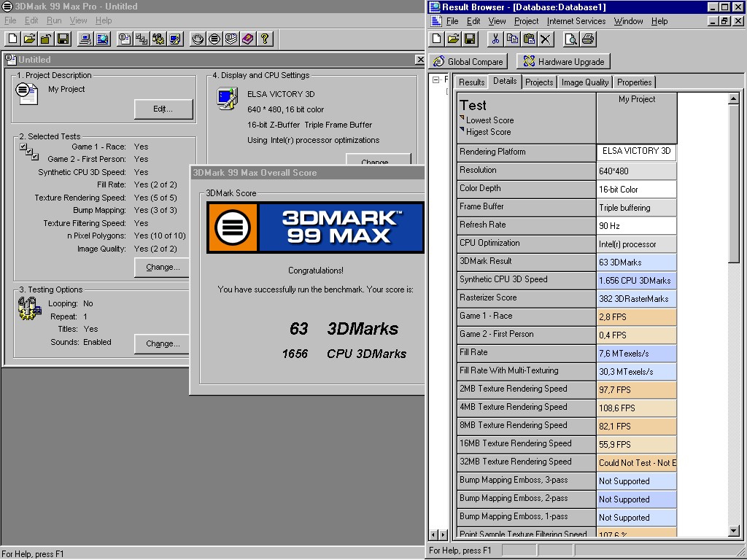This screenshot has height=560, width=747.
Task: Open Project menu in Result Browser
Action: [526, 21]
